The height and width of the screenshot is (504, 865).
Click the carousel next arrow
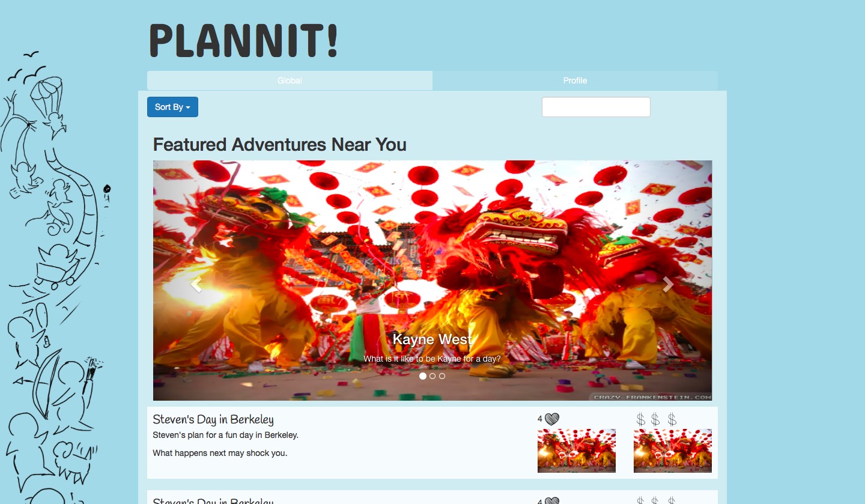[x=668, y=285]
